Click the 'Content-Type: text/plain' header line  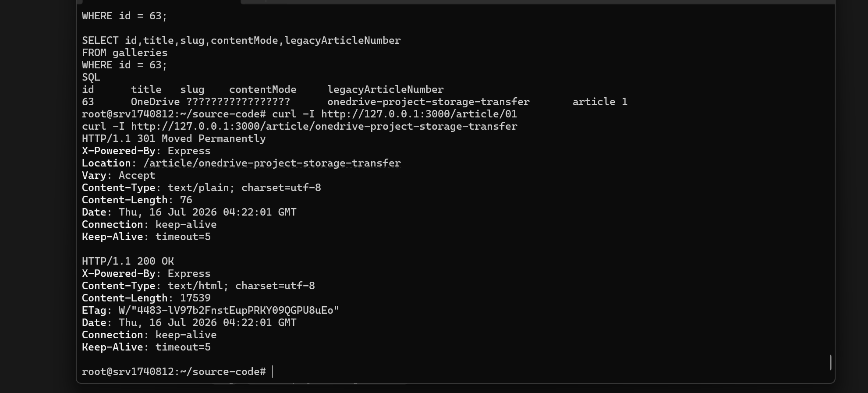[201, 188]
